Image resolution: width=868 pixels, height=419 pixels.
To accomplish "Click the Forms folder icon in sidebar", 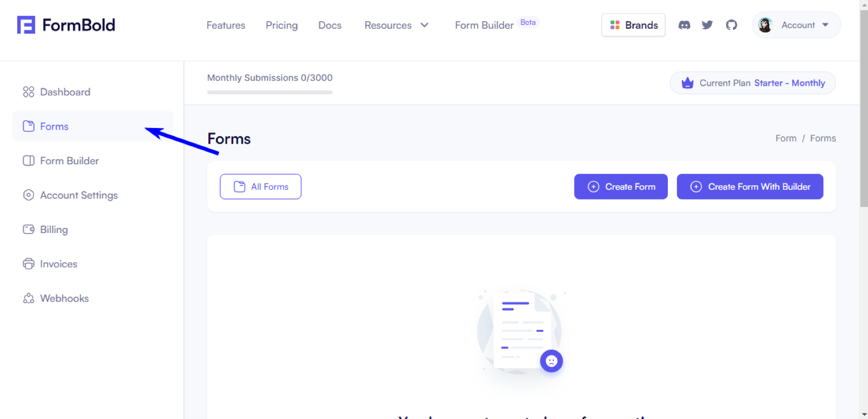I will (x=29, y=126).
